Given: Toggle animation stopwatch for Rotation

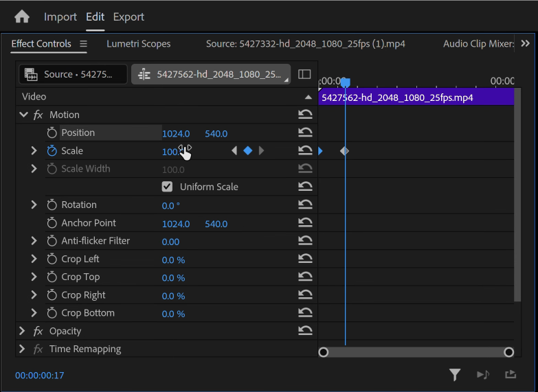Looking at the screenshot, I should (52, 205).
